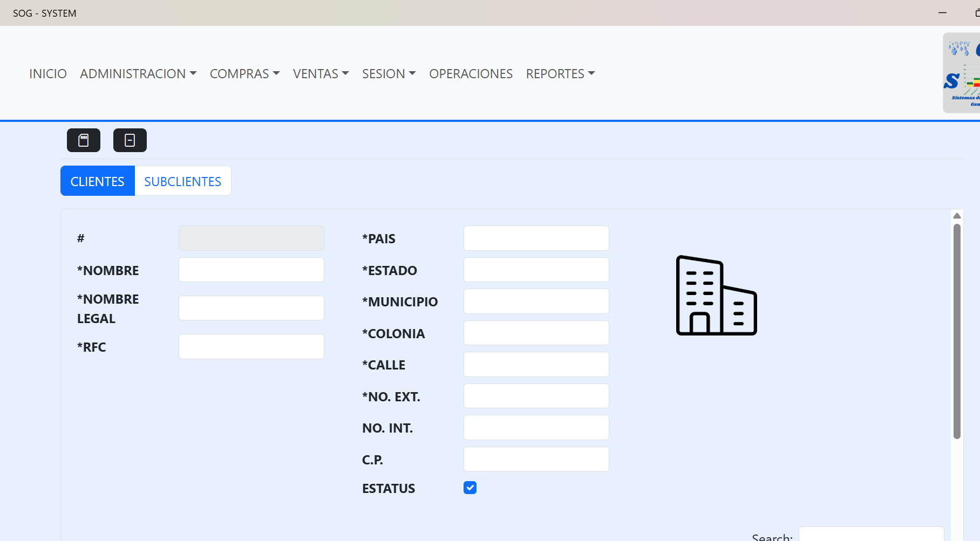
Task: Focus the *NOMBRE input field
Action: [x=251, y=270]
